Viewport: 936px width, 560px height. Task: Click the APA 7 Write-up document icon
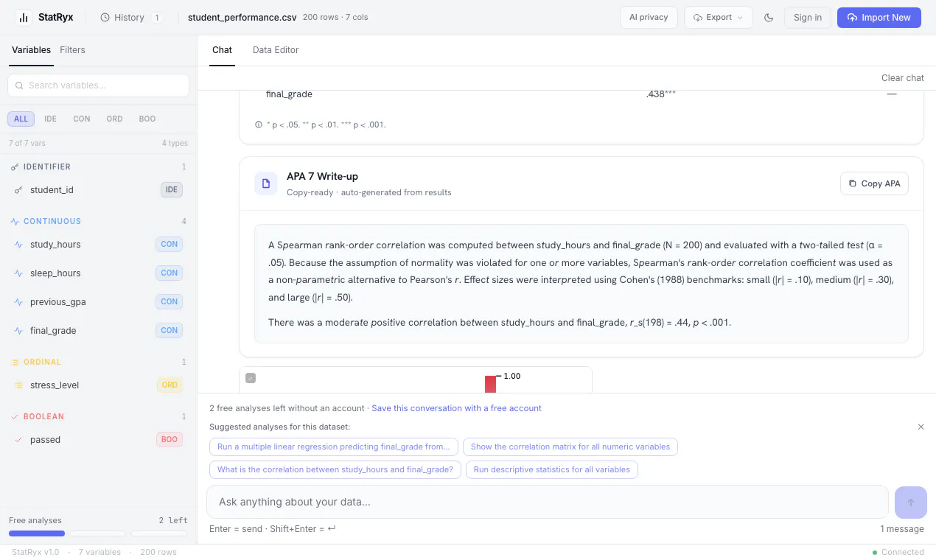point(266,183)
